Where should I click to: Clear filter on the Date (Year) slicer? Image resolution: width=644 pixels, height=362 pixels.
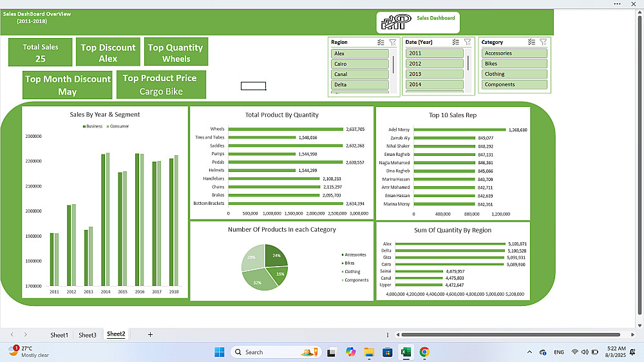pos(468,42)
